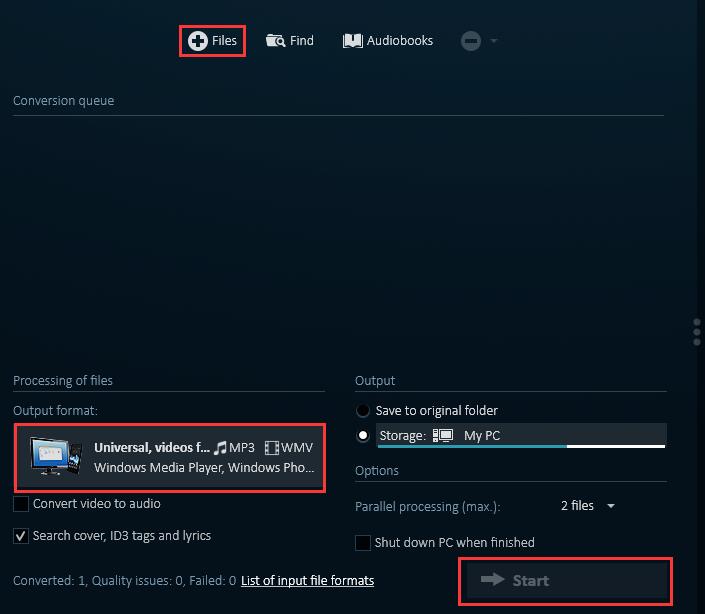
Task: Click the grey minus remove icon
Action: (x=471, y=41)
